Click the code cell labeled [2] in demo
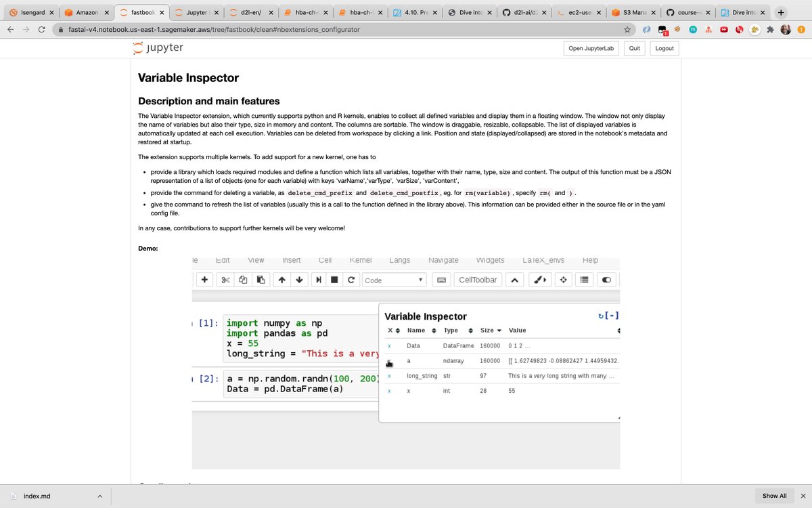This screenshot has height=508, width=812. point(300,383)
